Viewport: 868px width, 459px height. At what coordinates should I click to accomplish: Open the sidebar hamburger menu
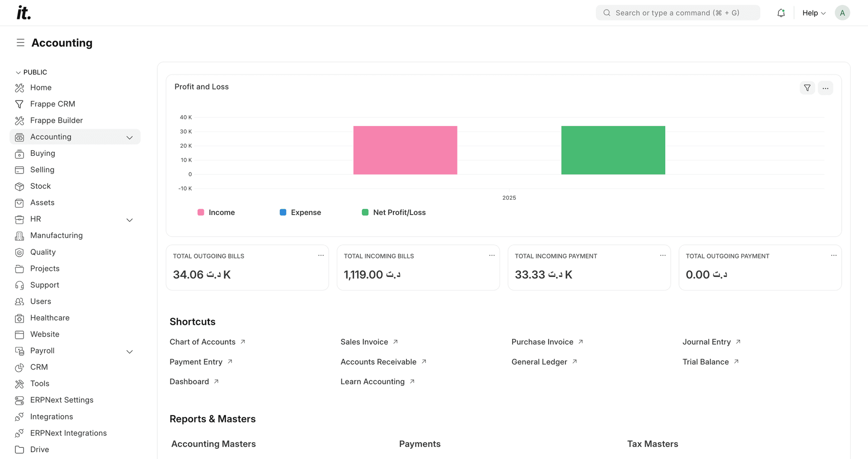pos(20,42)
